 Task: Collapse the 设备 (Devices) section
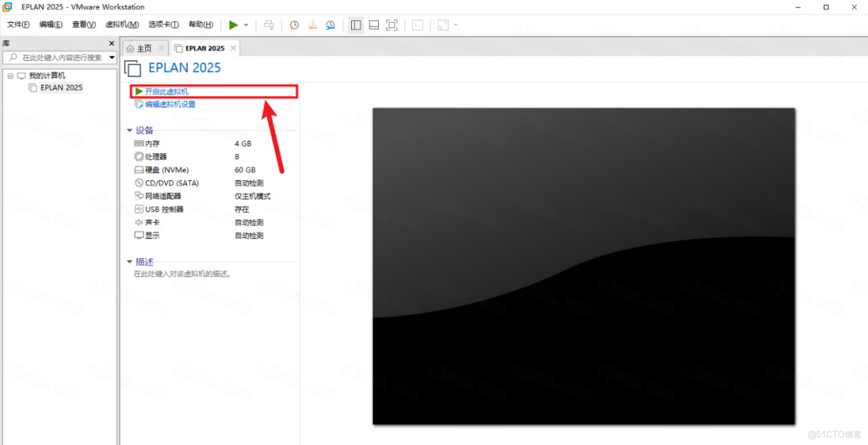click(x=130, y=130)
